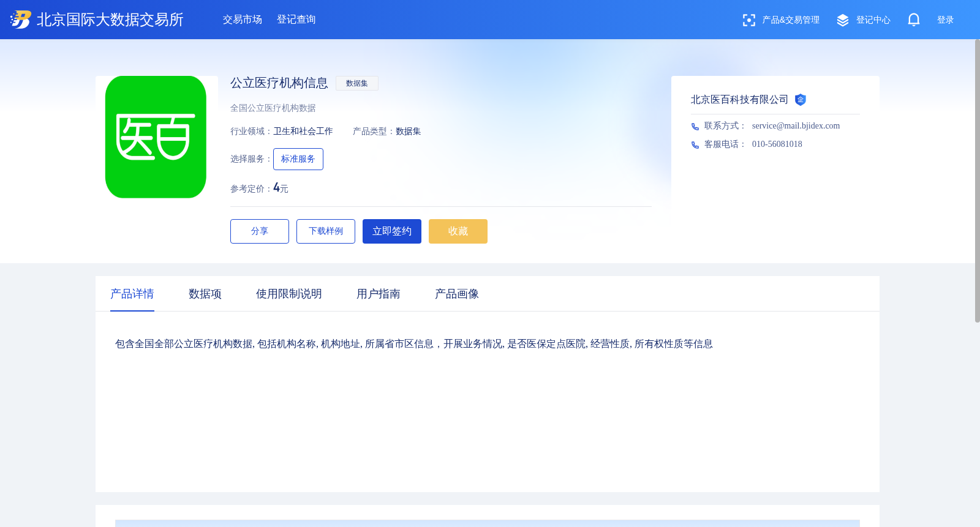Click the phone icon beside 联系方式
The image size is (980, 527).
[695, 127]
